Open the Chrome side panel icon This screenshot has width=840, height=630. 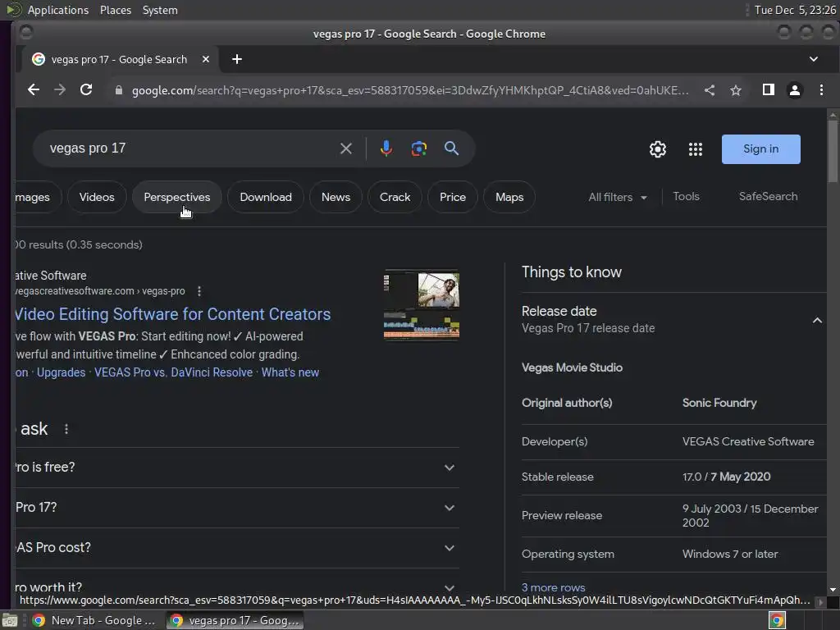pyautogui.click(x=768, y=90)
